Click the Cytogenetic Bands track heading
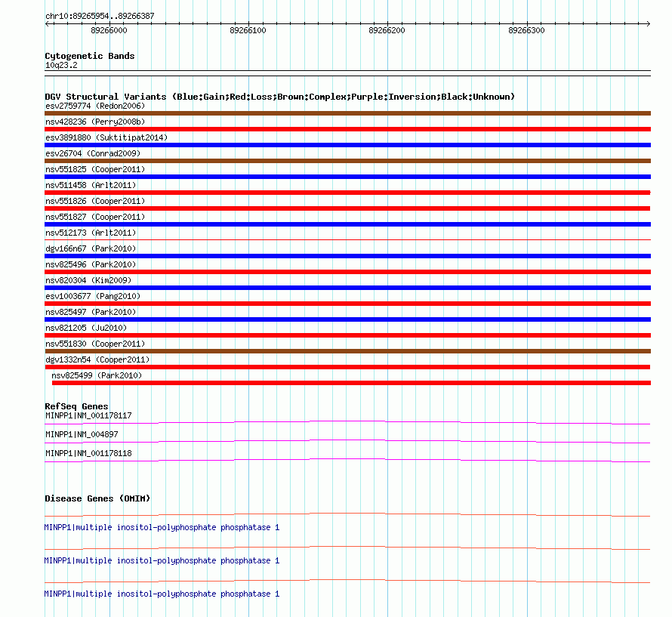Image resolution: width=672 pixels, height=617 pixels. pyautogui.click(x=90, y=56)
